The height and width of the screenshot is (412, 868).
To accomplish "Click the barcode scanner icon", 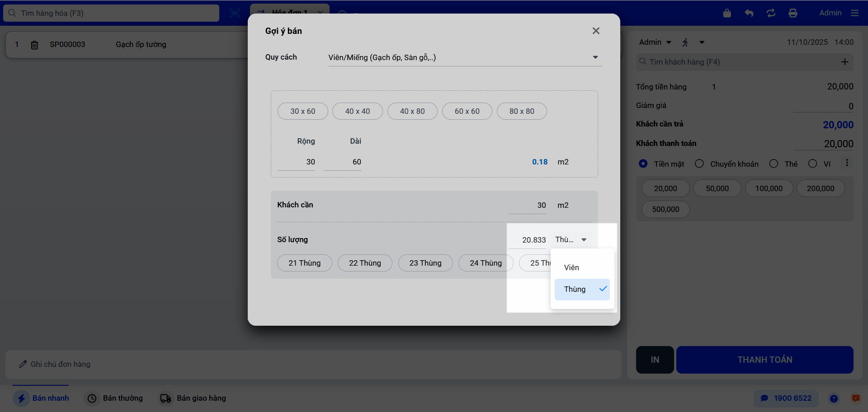I will [235, 13].
